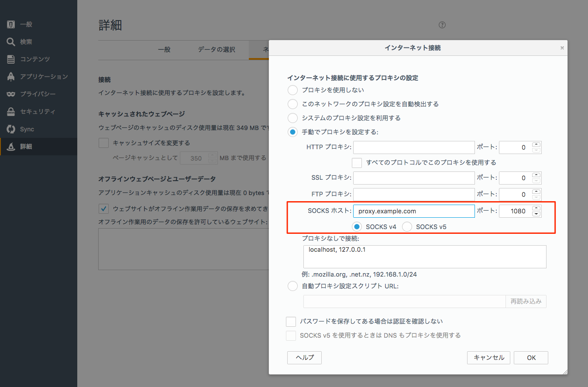Increase FTP proxy port value
The image size is (588, 387).
[x=537, y=192]
